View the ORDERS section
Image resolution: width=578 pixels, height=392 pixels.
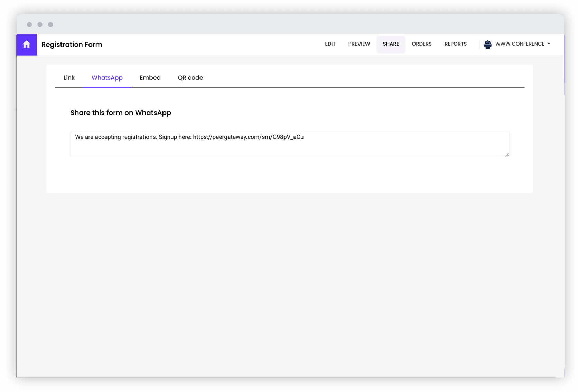421,44
